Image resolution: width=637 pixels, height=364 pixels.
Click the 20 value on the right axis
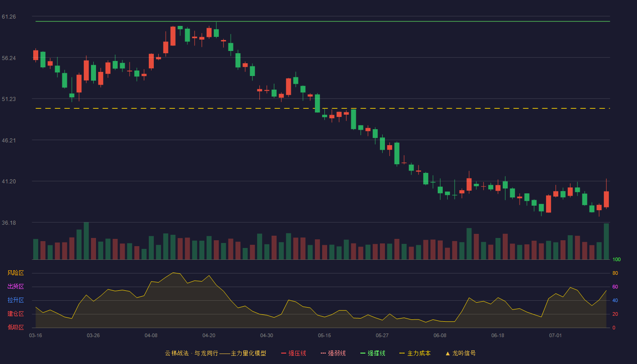[x=615, y=314]
